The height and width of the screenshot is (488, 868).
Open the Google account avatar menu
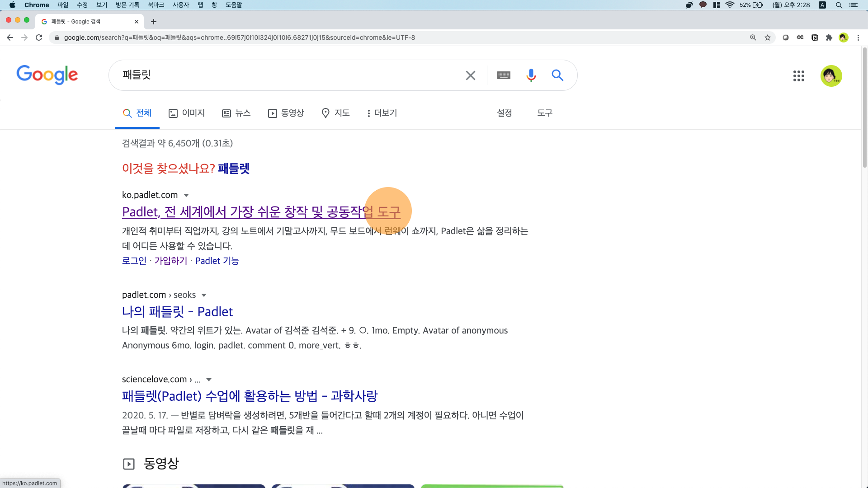831,76
